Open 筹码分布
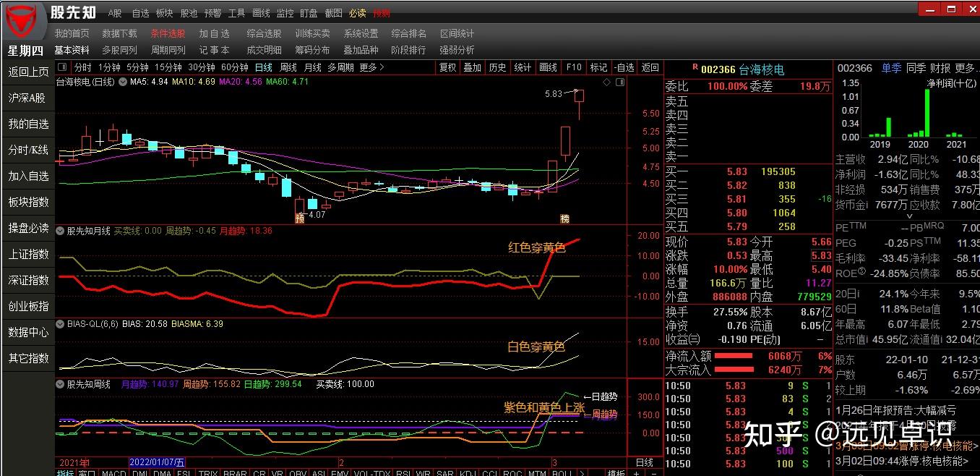This screenshot has width=980, height=476. coord(312,50)
